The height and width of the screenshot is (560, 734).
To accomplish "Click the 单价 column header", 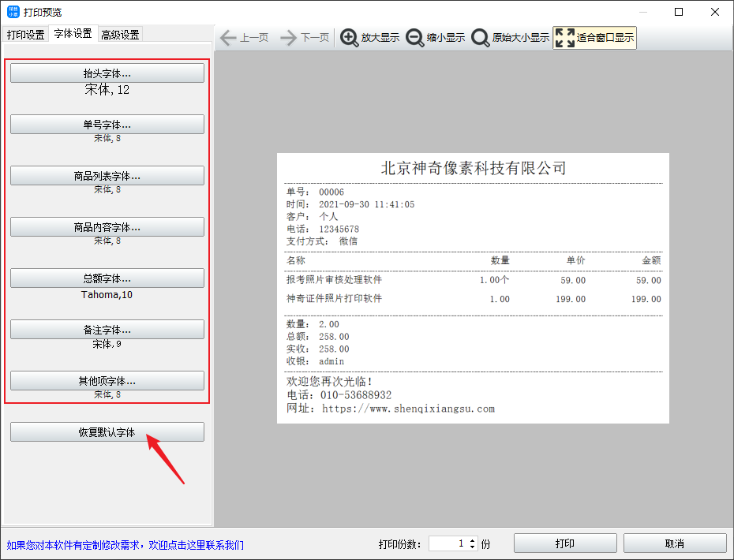I will click(576, 260).
